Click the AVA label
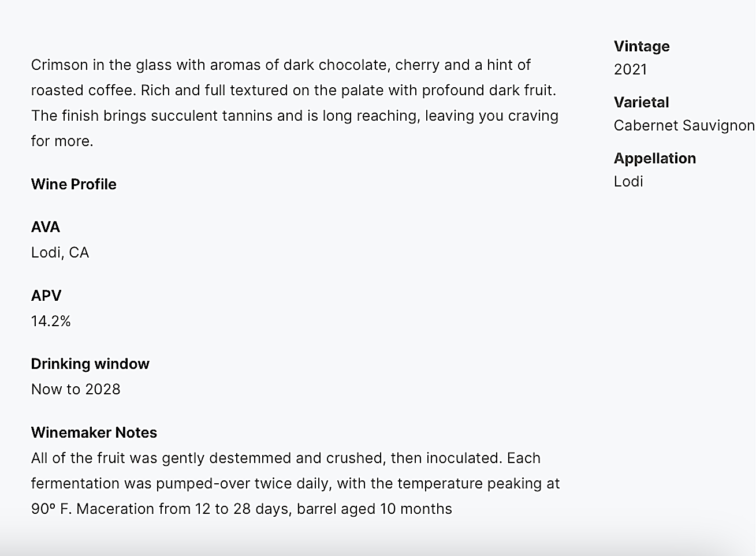Image resolution: width=756 pixels, height=556 pixels. click(x=46, y=227)
